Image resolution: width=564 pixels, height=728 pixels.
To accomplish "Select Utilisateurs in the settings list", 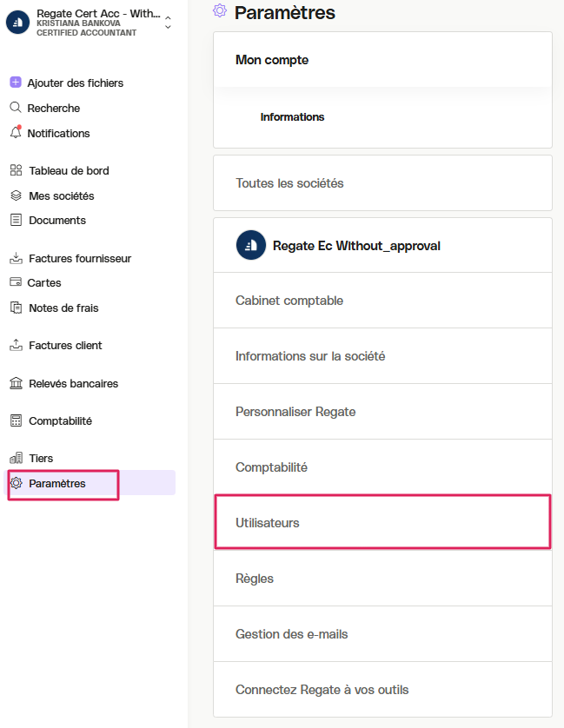I will click(383, 522).
